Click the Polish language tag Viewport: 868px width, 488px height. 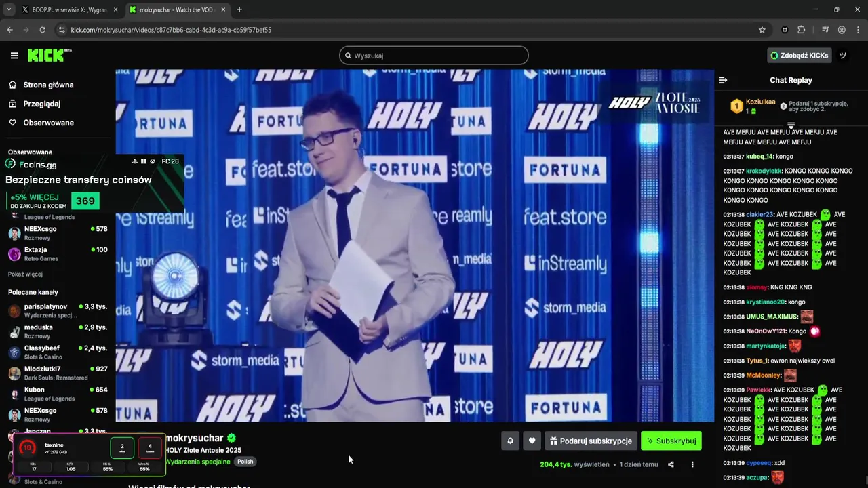click(245, 462)
